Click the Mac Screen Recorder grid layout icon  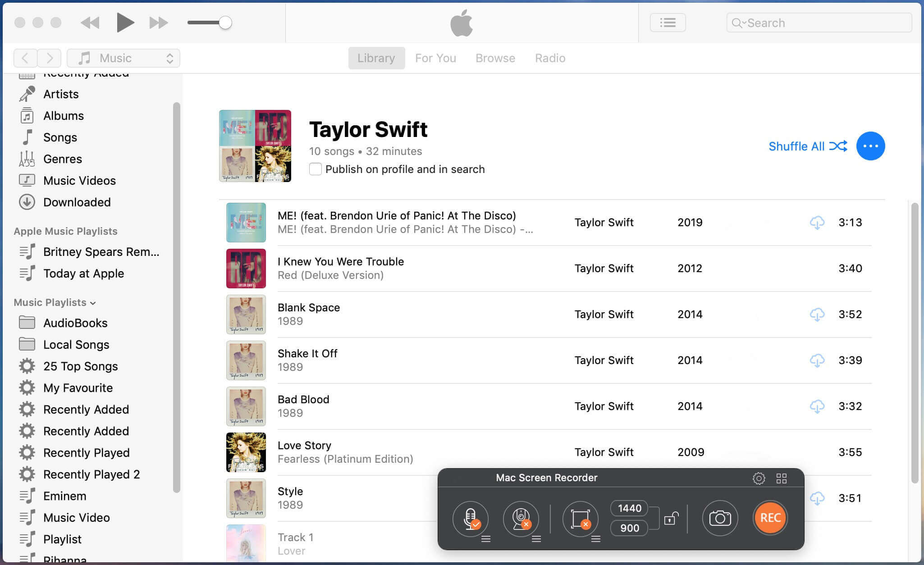tap(782, 478)
